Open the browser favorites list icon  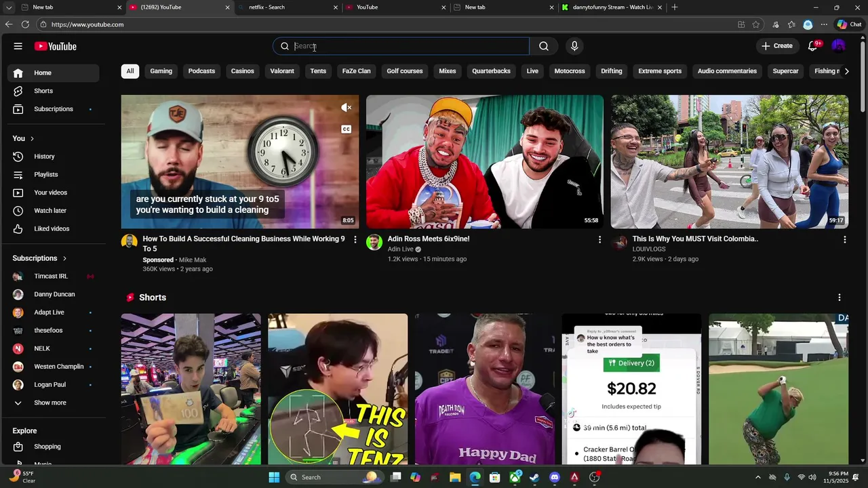coord(791,24)
